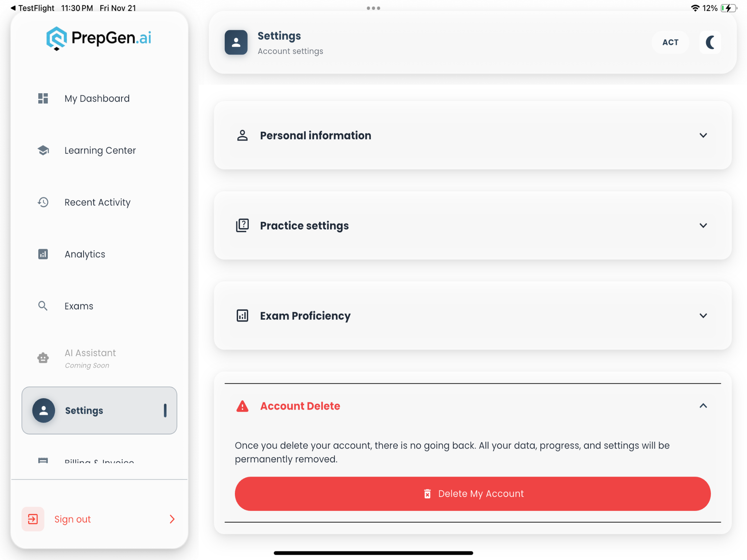Navigate to Analytics

99,254
